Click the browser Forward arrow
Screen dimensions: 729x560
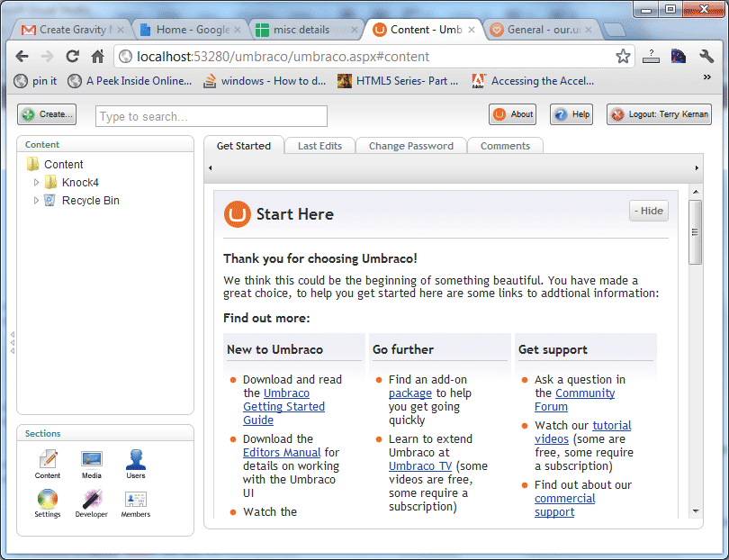click(x=47, y=57)
